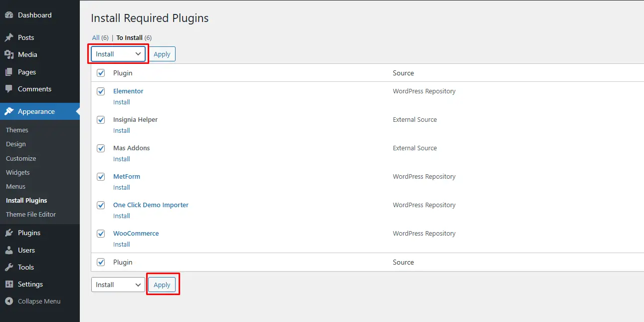Image resolution: width=644 pixels, height=322 pixels.
Task: Click the Dashboard gauge icon
Action: (9, 15)
